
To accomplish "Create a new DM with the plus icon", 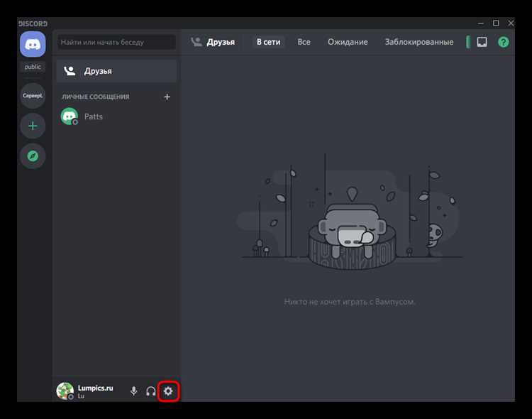I will (x=167, y=97).
